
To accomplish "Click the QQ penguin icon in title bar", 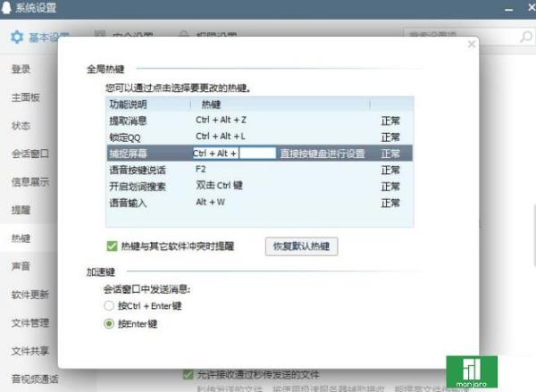I will click(x=6, y=7).
